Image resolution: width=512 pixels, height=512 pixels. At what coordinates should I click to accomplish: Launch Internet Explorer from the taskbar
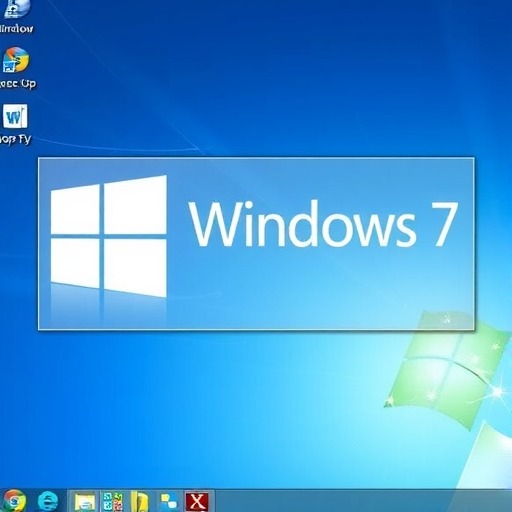(x=48, y=501)
